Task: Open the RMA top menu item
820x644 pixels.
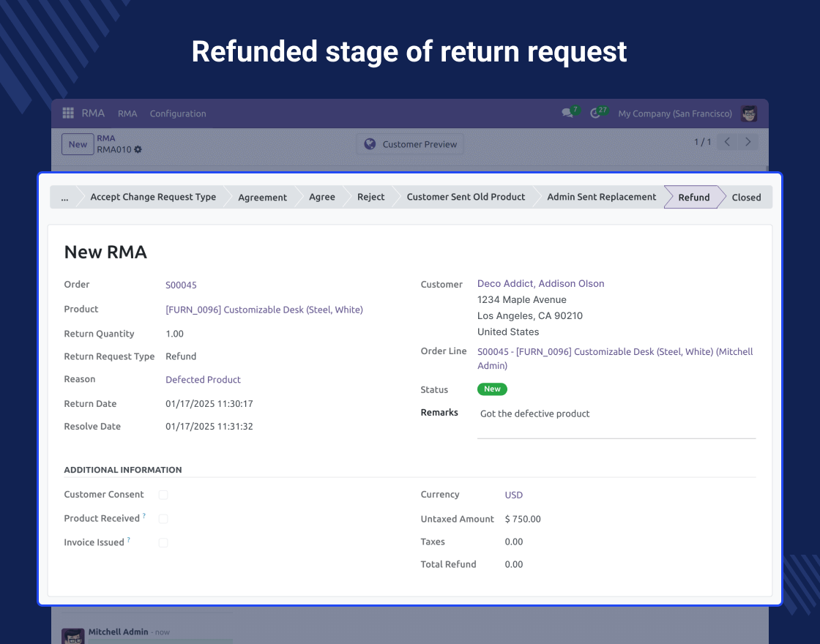Action: [127, 113]
